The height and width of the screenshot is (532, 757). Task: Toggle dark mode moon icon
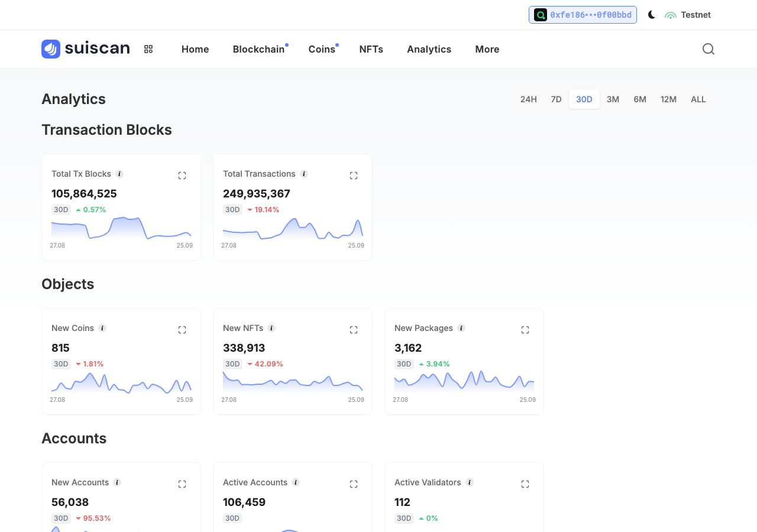(x=652, y=15)
